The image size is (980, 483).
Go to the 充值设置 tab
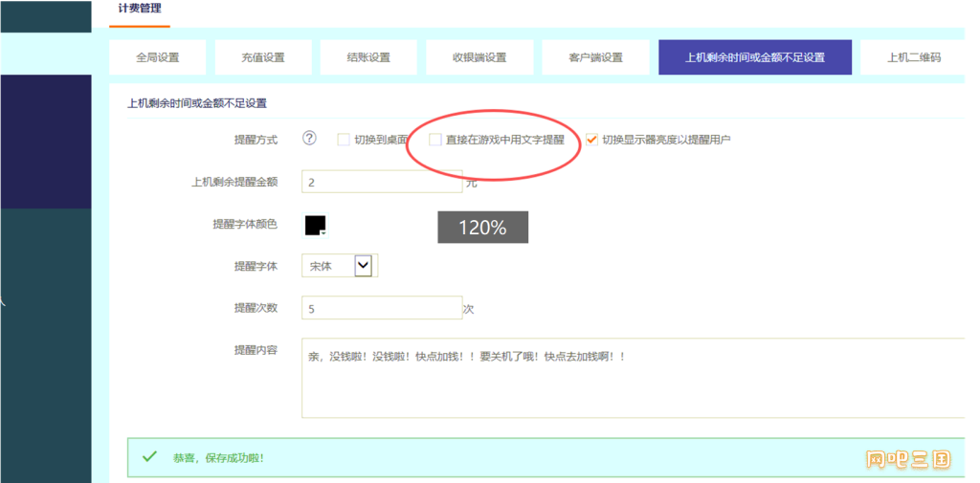(263, 57)
